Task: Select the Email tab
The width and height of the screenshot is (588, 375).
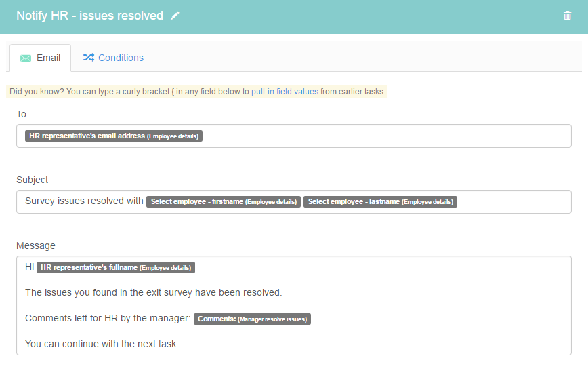Action: point(40,58)
